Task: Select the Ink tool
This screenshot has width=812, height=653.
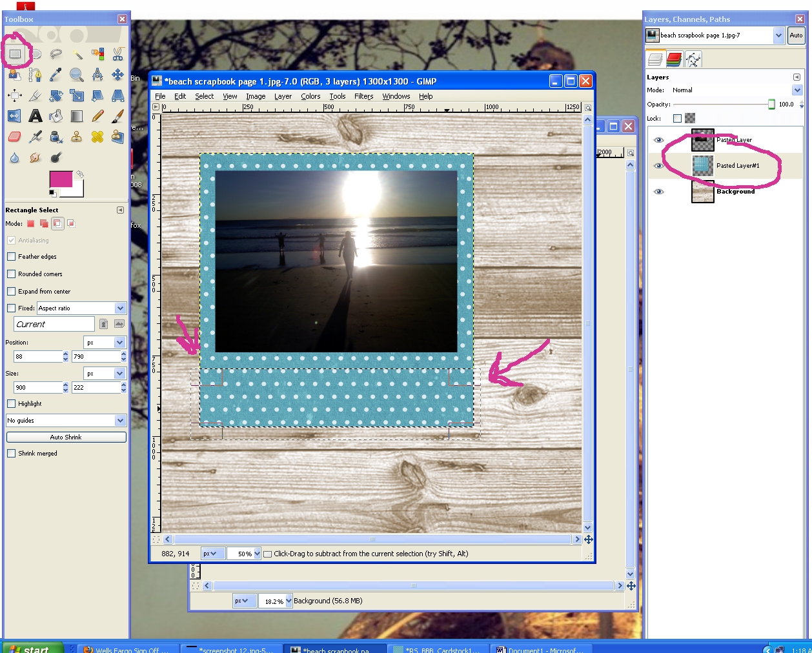Action: (56, 137)
